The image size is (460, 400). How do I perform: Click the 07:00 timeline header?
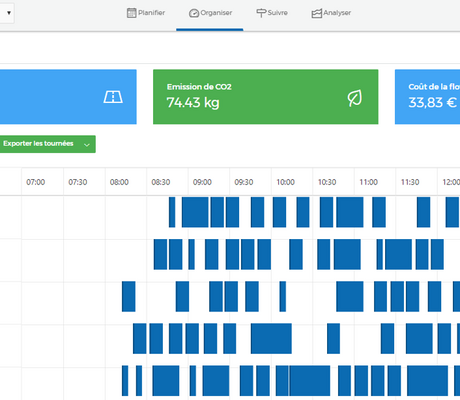(36, 182)
